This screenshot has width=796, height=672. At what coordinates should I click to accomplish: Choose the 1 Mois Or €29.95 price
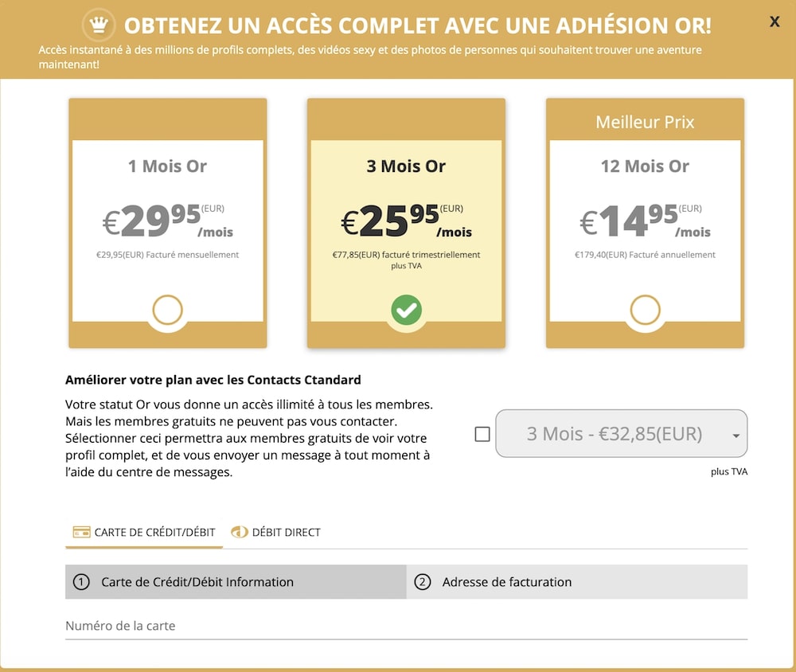pyautogui.click(x=168, y=221)
